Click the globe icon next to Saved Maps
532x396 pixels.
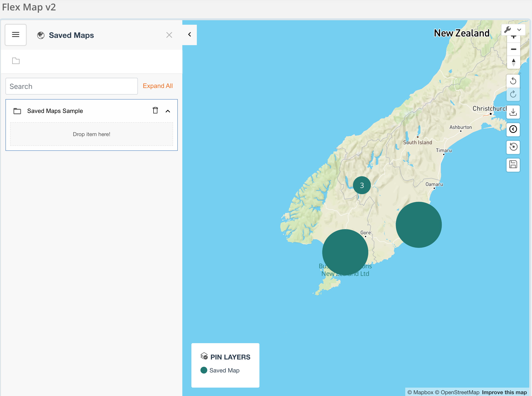[x=41, y=35]
